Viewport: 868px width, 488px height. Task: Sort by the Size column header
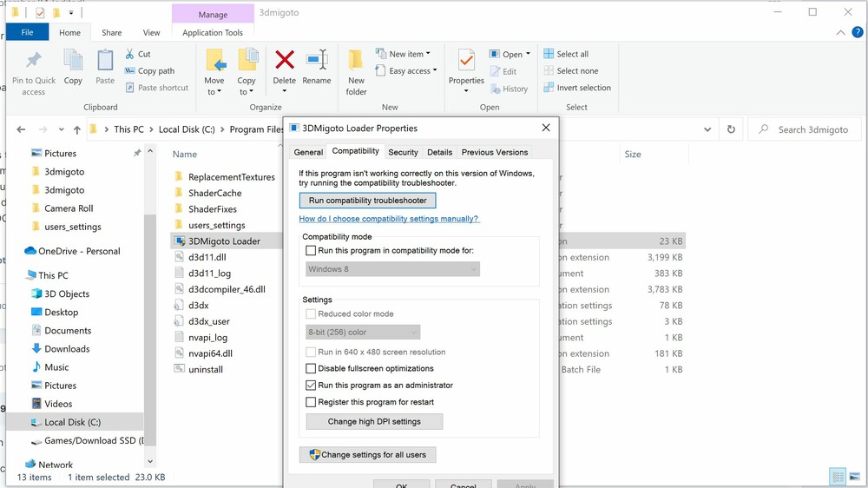coord(633,154)
